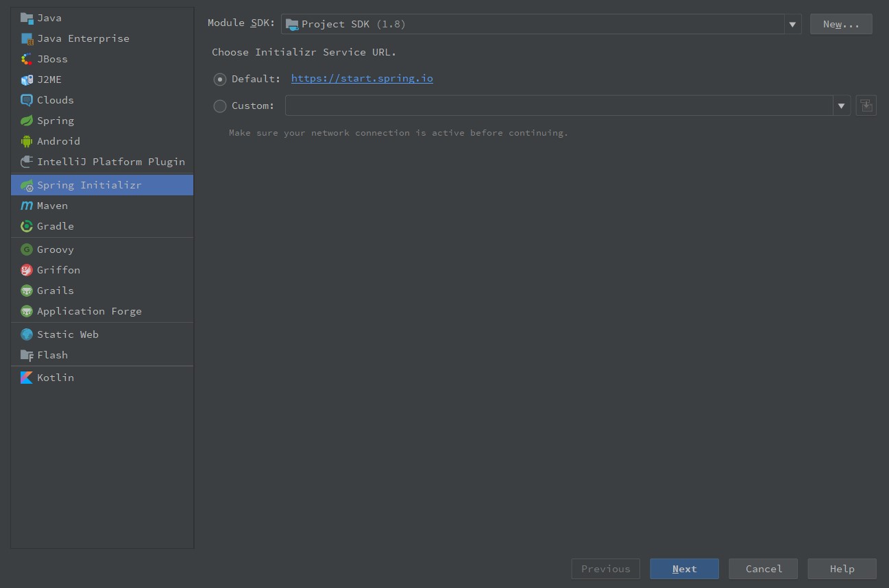This screenshot has height=588, width=889.
Task: Select the Default service URL radio button
Action: (220, 79)
